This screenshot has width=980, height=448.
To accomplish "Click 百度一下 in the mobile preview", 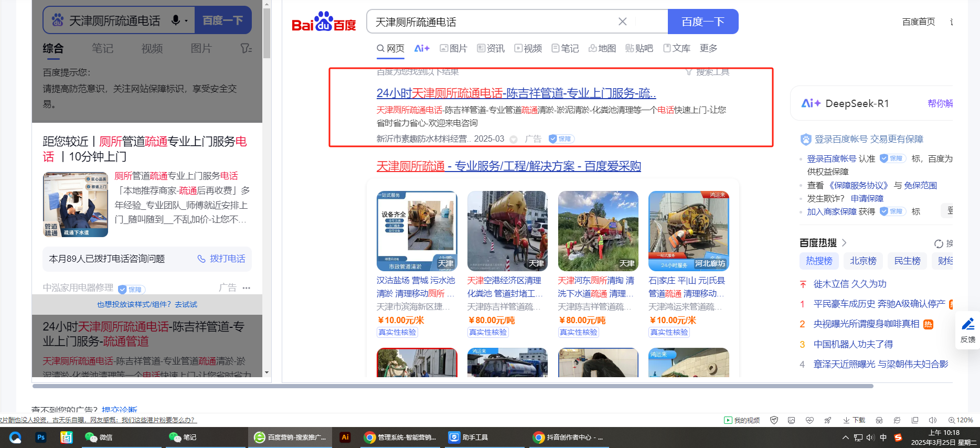I will (222, 20).
